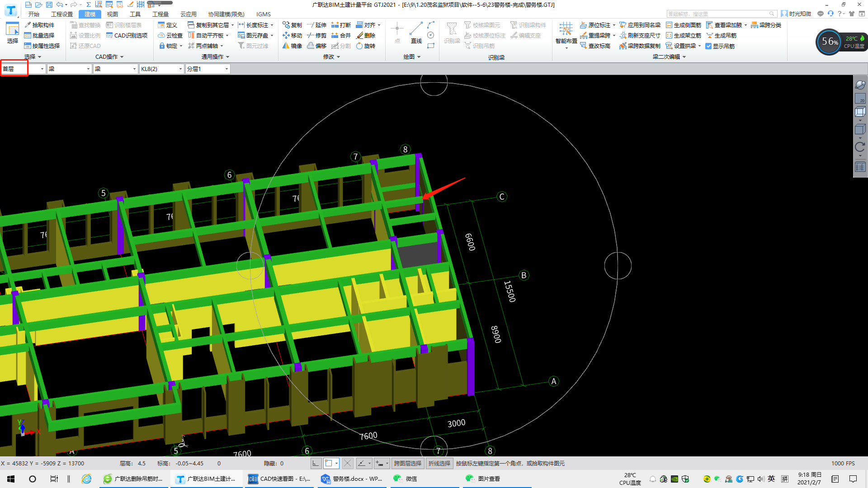Viewport: 868px width, 488px height.
Task: Select the 镜像 mirror tool
Action: click(292, 46)
